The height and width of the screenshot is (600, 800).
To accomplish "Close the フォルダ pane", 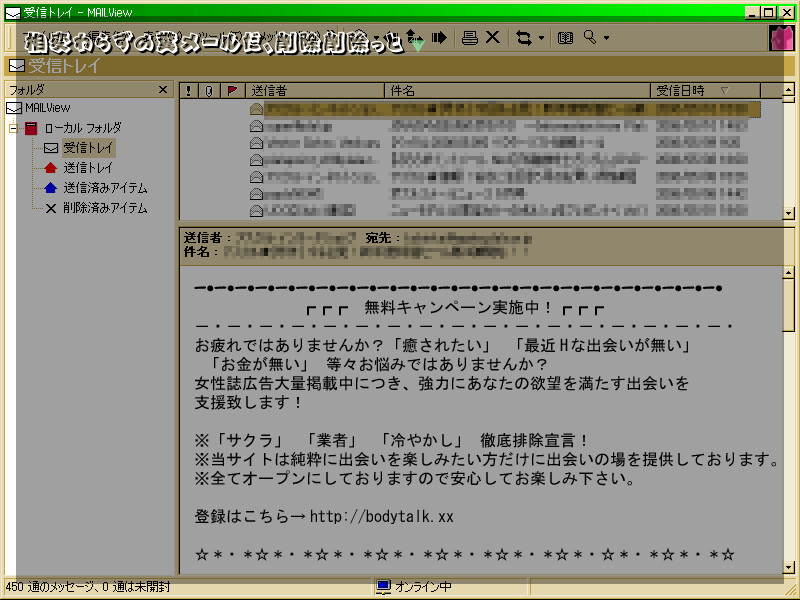I will [x=163, y=90].
